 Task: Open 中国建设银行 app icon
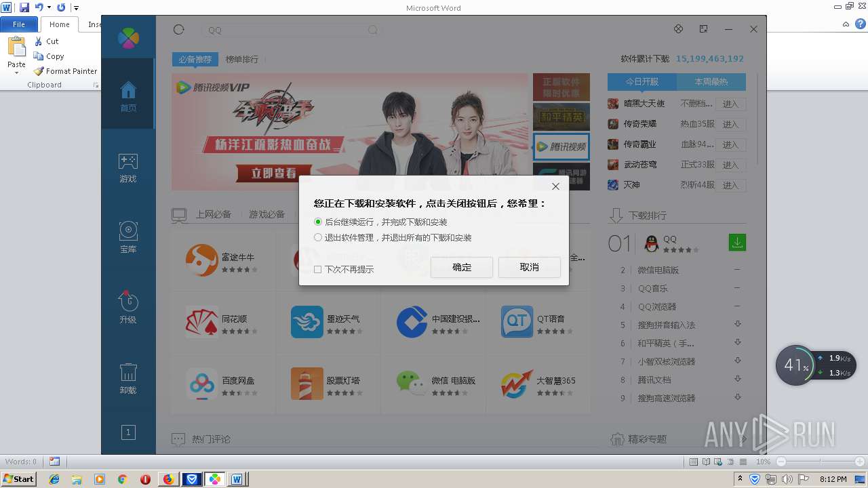pyautogui.click(x=412, y=322)
